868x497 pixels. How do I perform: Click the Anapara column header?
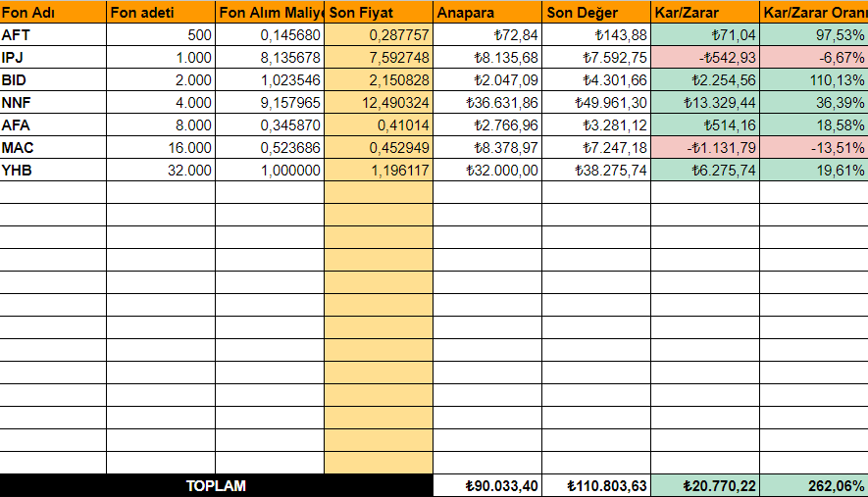point(487,12)
